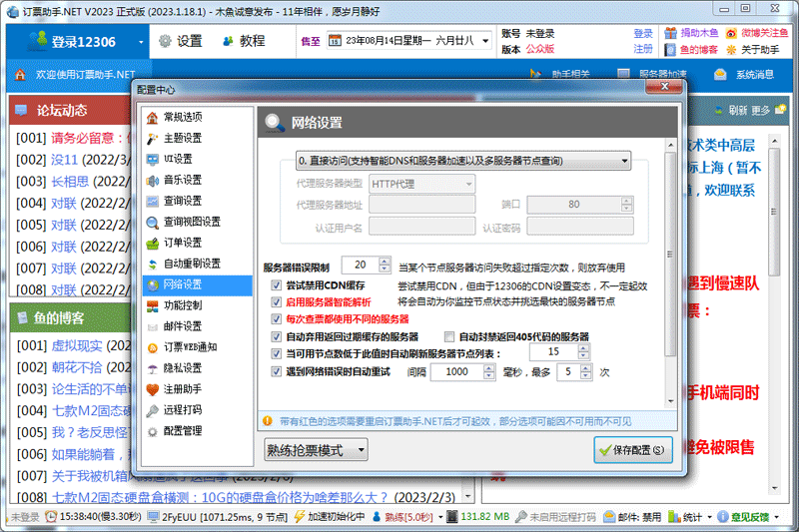Click the 刷新 link on the right panel

(737, 111)
